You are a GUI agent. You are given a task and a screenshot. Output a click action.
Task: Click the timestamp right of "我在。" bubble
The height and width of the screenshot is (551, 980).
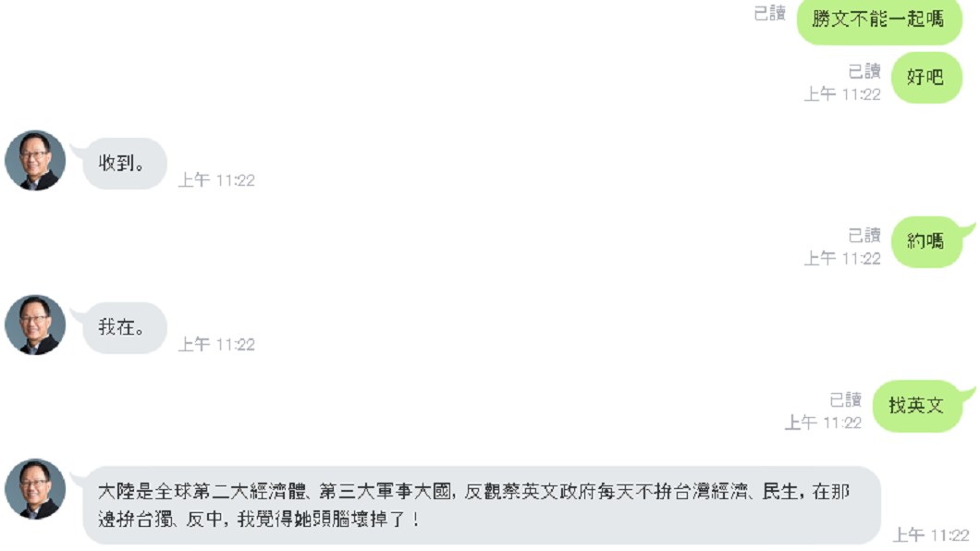point(216,345)
